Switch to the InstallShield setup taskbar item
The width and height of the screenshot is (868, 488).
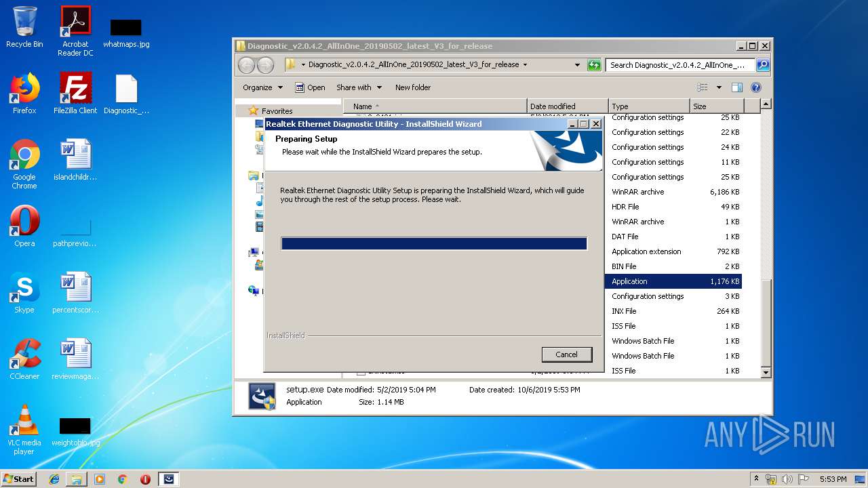(169, 479)
